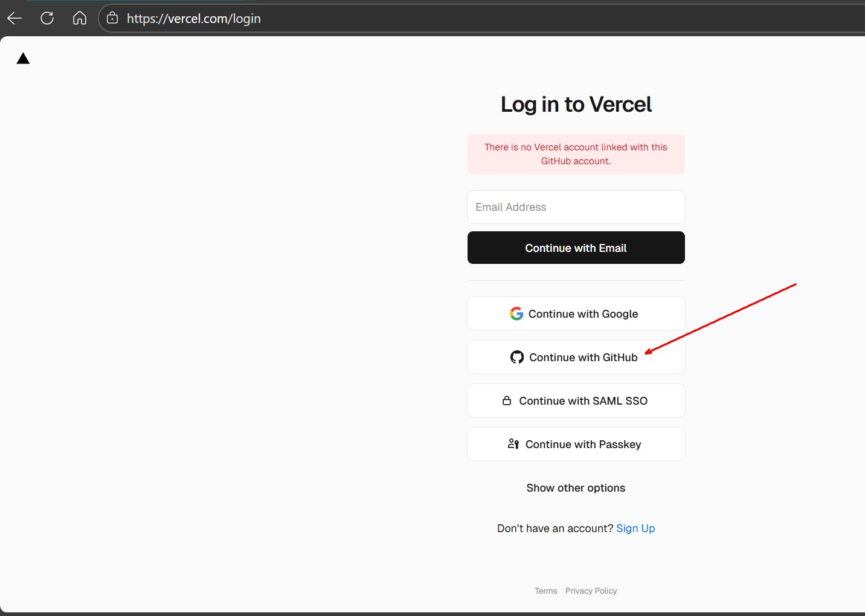Click the Google logo icon

click(x=516, y=313)
